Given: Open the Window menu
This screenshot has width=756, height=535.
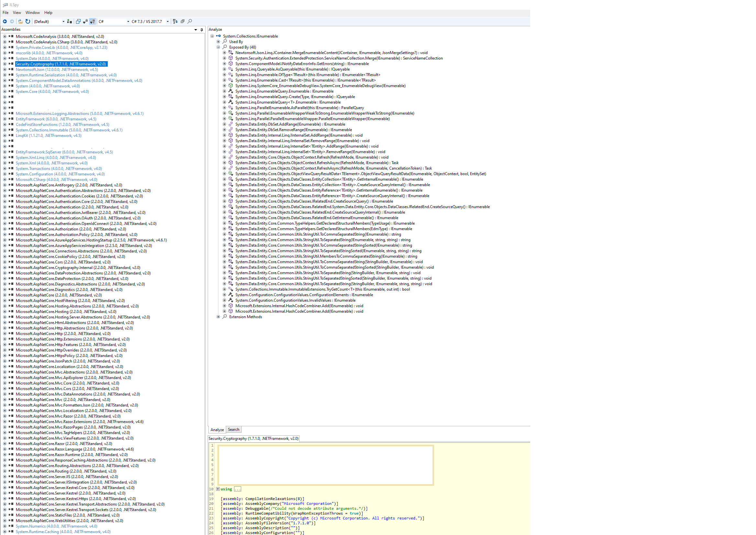Looking at the screenshot, I should (33, 13).
